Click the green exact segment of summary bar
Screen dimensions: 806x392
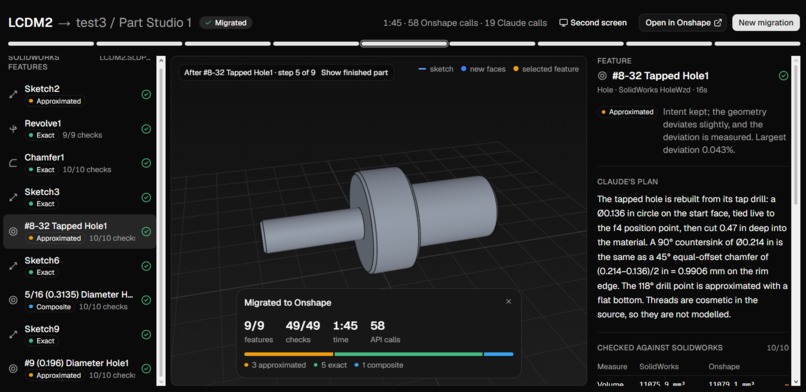[408, 354]
